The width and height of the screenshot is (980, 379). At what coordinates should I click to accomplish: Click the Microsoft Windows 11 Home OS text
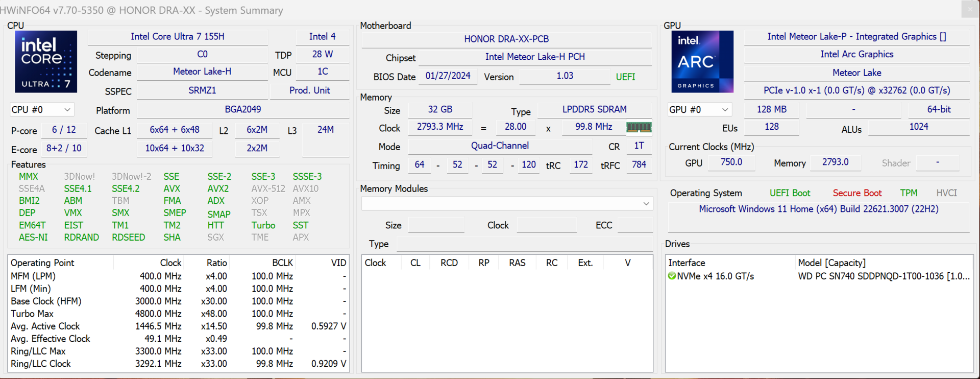coord(818,209)
